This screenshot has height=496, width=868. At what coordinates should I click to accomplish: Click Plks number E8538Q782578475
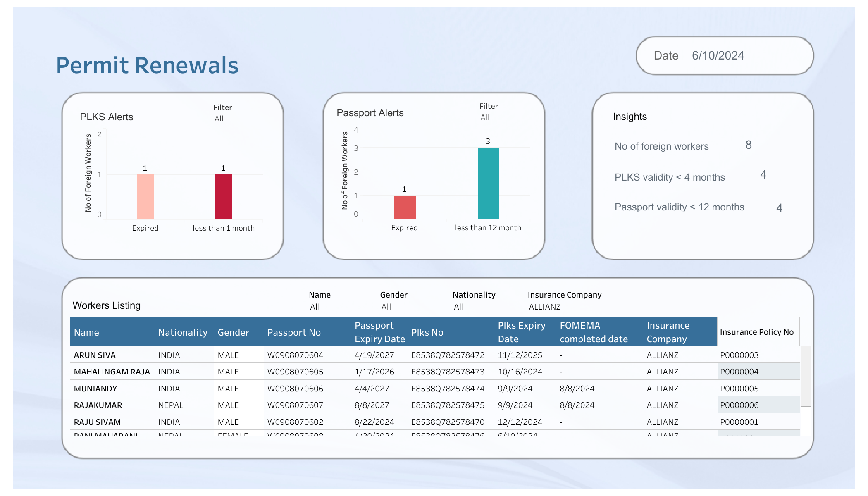point(448,405)
